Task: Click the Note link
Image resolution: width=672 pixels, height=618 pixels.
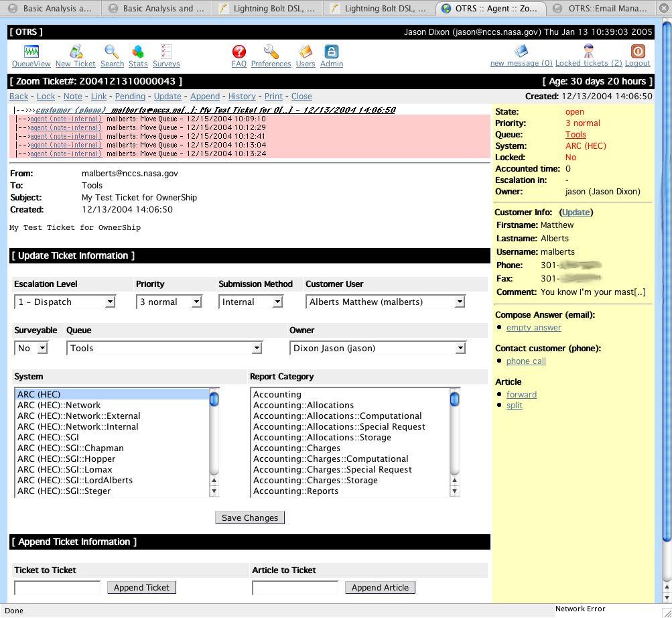Action: (73, 97)
